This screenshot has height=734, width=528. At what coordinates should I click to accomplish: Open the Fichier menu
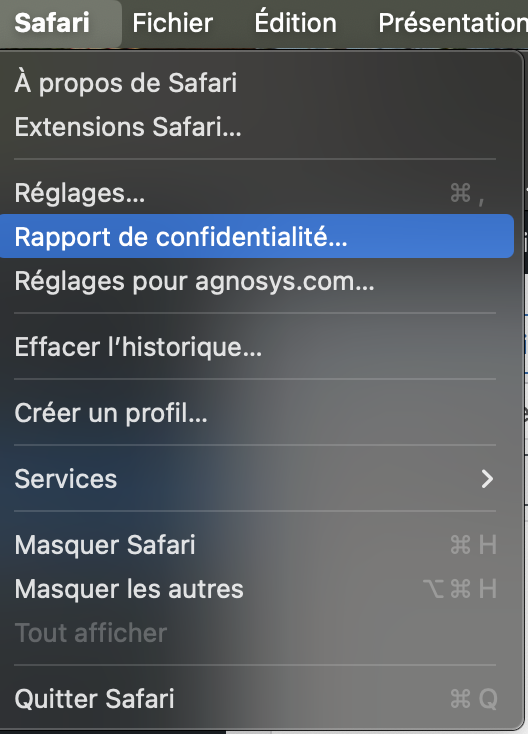tap(172, 23)
